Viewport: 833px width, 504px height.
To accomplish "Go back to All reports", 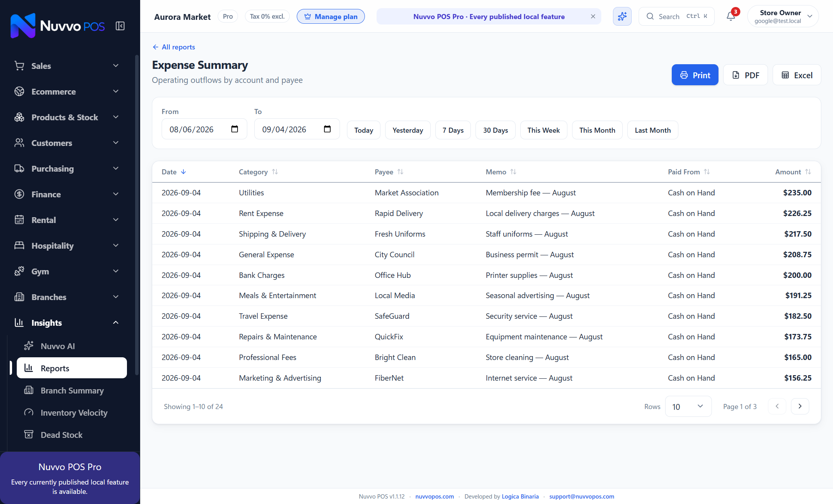I will coord(174,47).
